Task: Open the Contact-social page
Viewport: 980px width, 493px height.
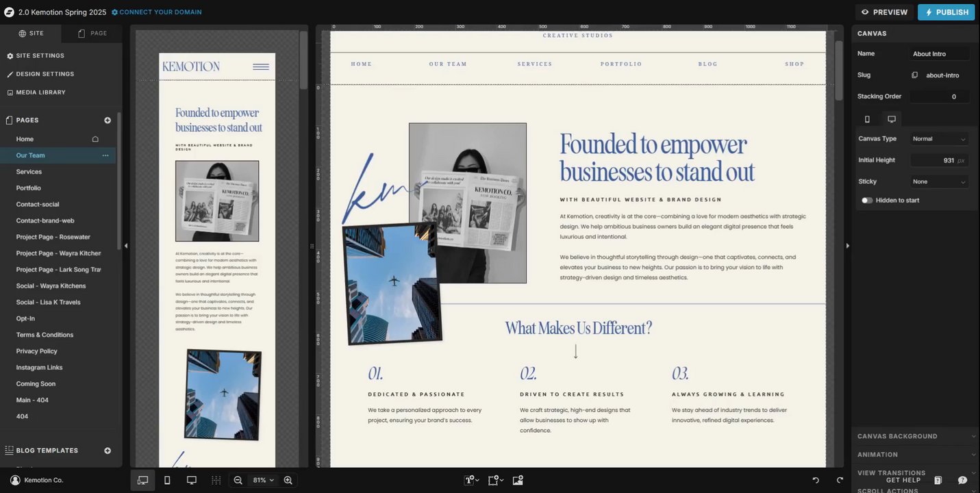Action: pos(38,204)
